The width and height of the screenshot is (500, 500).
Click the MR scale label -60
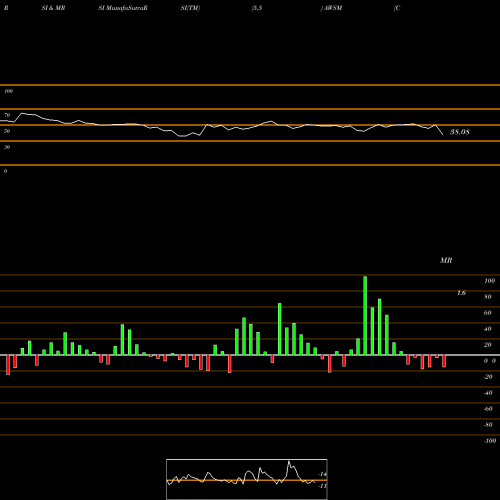pyautogui.click(x=488, y=409)
